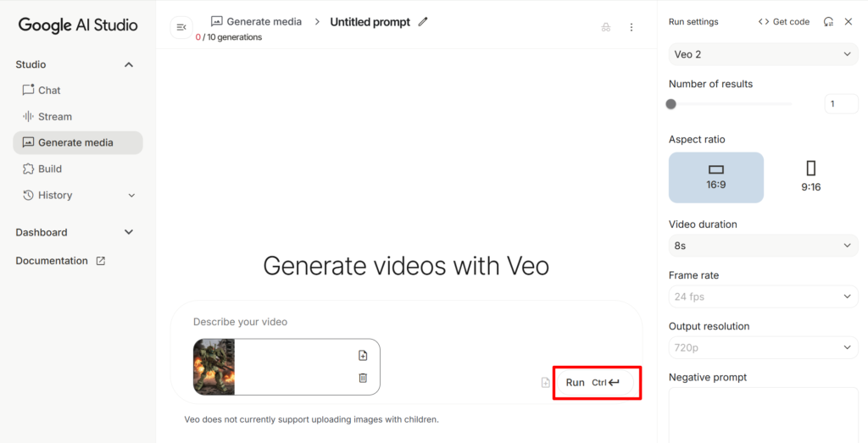The height and width of the screenshot is (443, 868).
Task: Focus the Negative prompt text box
Action: pos(764,415)
